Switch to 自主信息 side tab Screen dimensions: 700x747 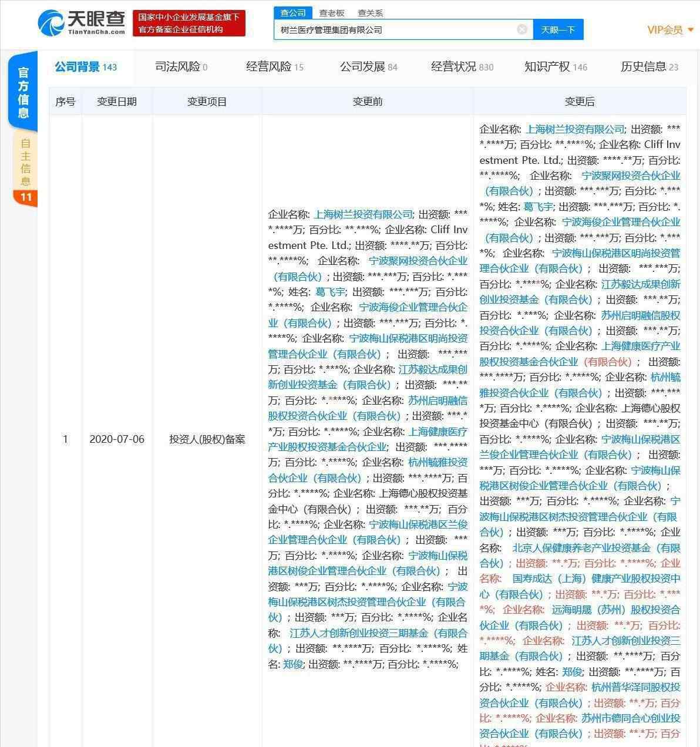pos(25,169)
